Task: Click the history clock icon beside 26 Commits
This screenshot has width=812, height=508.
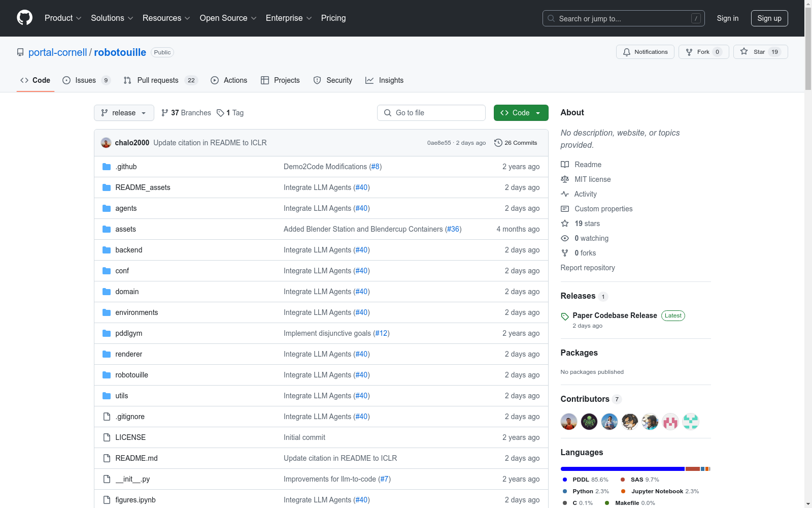Action: (498, 143)
